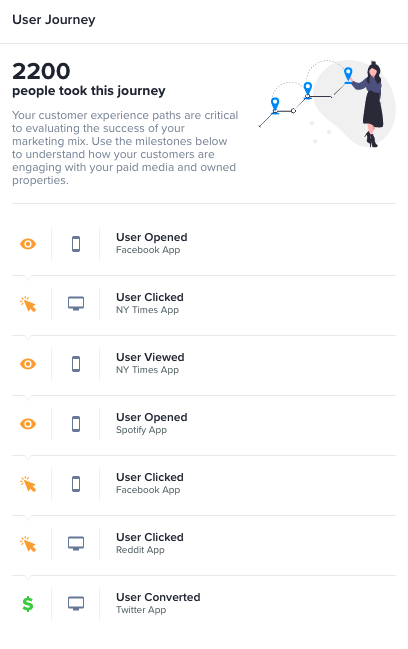Click the journey map pins illustration
The height and width of the screenshot is (649, 408).
[x=327, y=103]
